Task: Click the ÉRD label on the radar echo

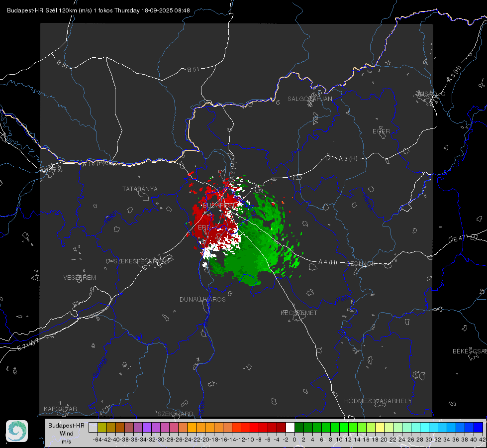Action: pyautogui.click(x=204, y=227)
